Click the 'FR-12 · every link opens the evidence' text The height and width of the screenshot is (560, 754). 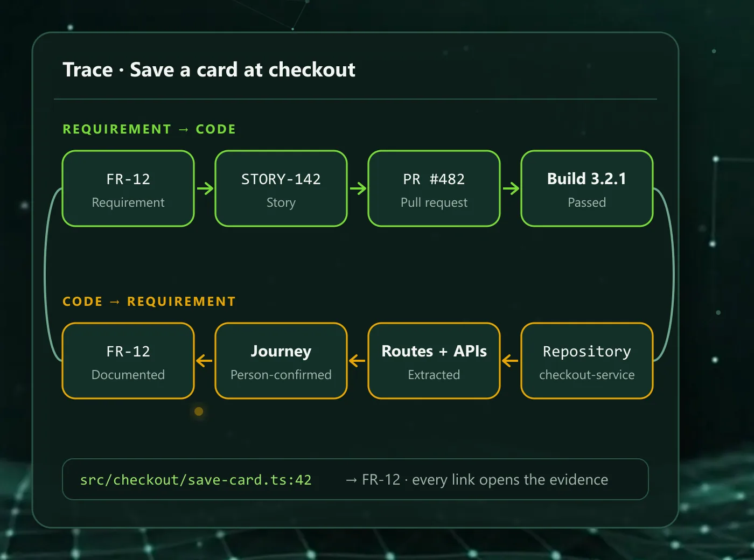485,480
